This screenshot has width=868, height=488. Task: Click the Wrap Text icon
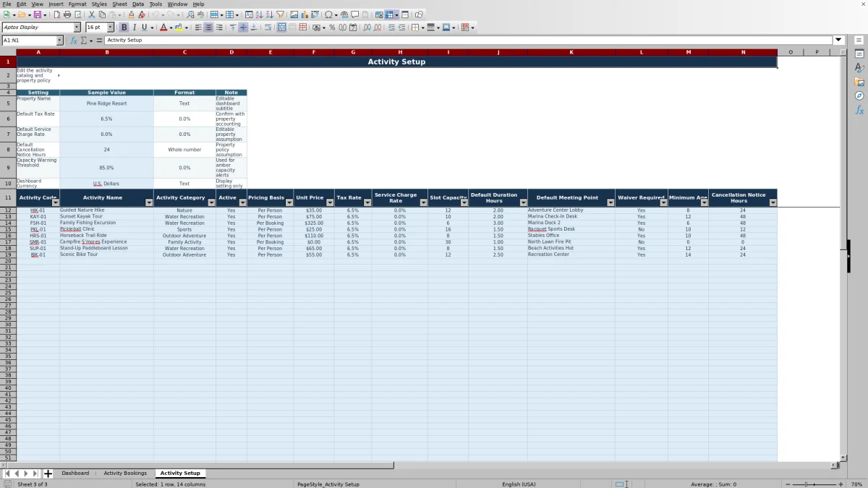point(268,27)
